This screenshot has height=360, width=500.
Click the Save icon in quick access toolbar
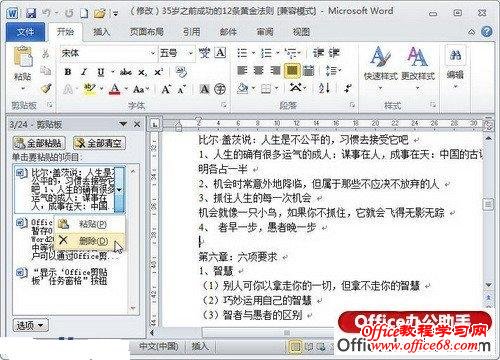click(31, 13)
